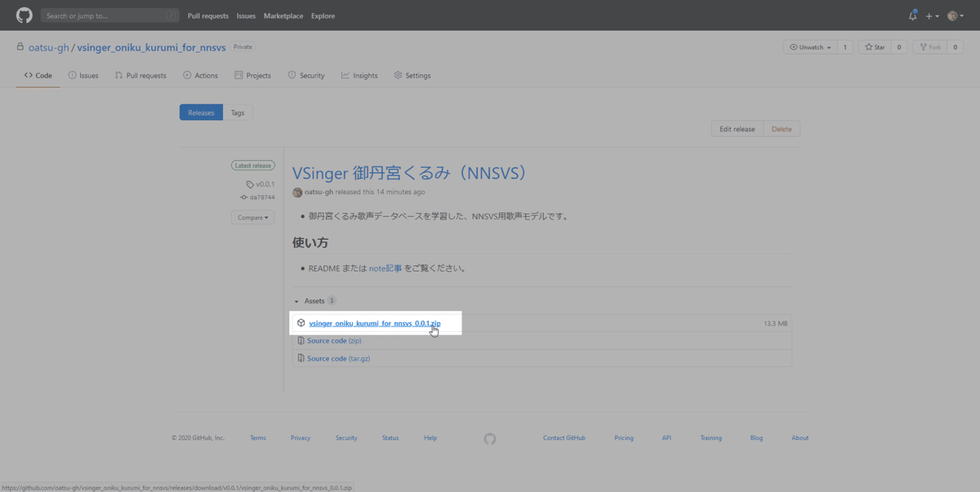Switch to the Security tab

click(x=306, y=75)
